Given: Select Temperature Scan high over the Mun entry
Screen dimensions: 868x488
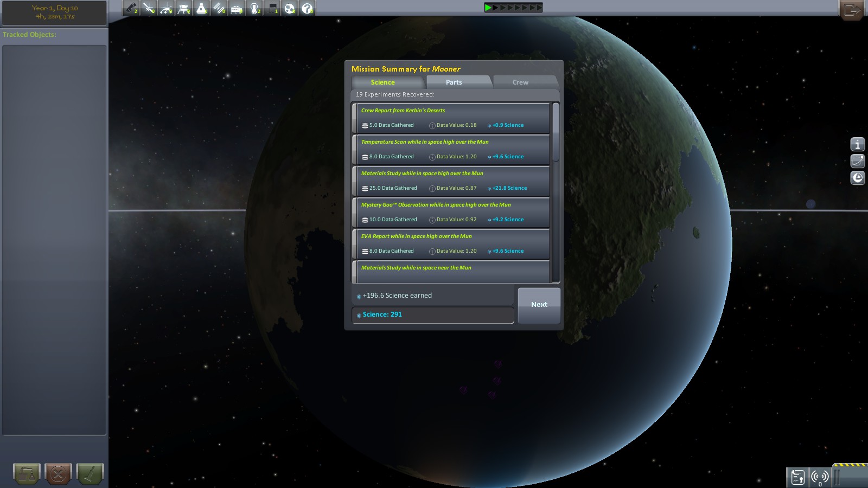Looking at the screenshot, I should point(451,149).
